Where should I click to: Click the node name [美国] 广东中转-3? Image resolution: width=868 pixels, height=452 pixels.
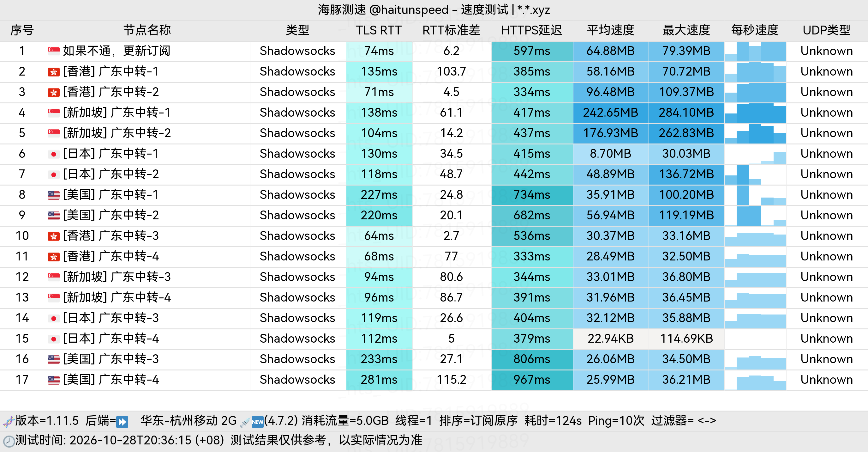coord(111,359)
